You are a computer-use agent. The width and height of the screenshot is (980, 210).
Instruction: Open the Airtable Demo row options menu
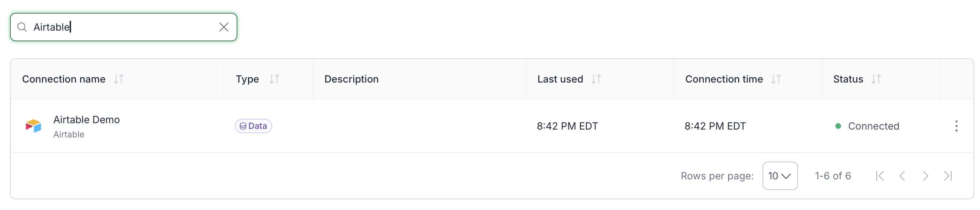[956, 126]
